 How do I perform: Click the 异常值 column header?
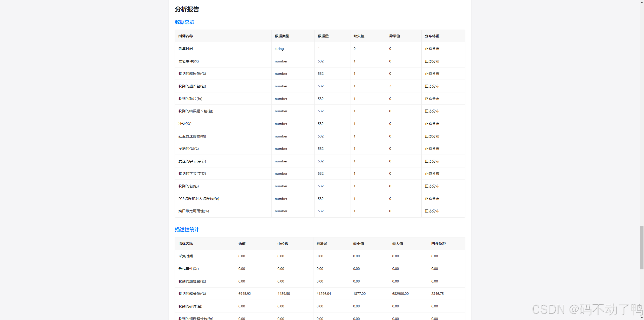(394, 36)
